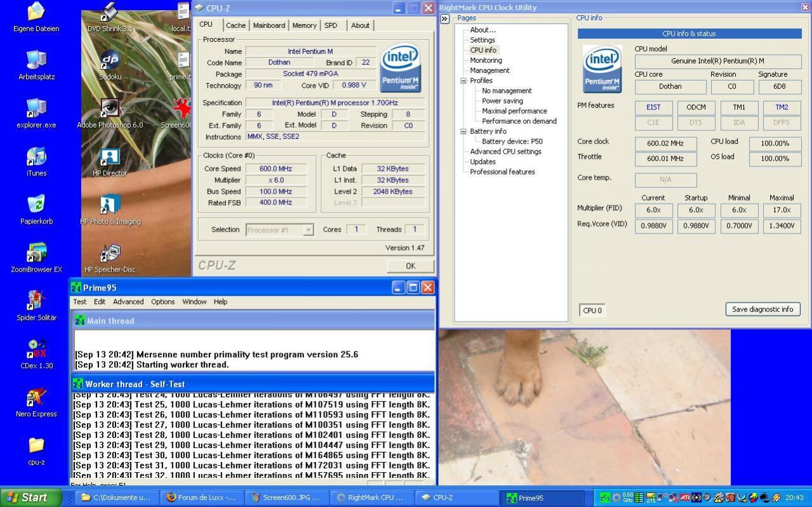Switch to the SPD tab in CPU-Z
Screen dimensions: 812x507
(x=331, y=25)
